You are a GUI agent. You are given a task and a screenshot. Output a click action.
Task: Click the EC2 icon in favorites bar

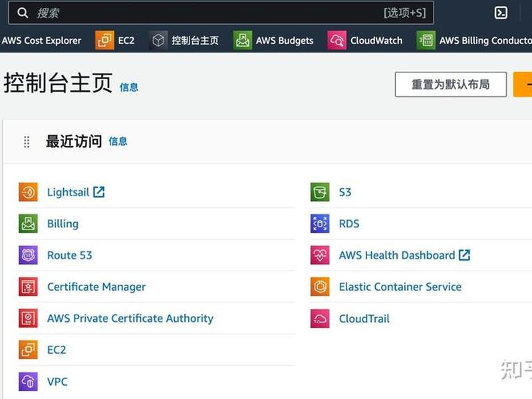coord(104,41)
